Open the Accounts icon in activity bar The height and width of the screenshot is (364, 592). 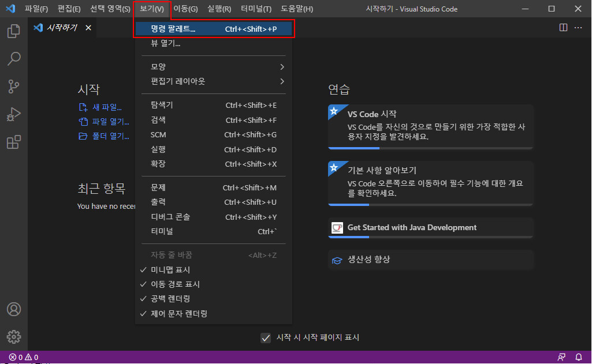[14, 309]
